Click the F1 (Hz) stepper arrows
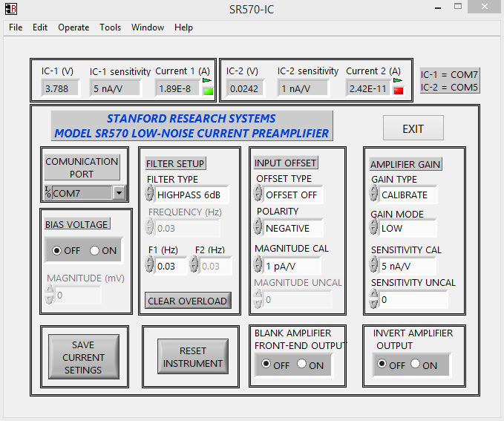 tap(149, 264)
